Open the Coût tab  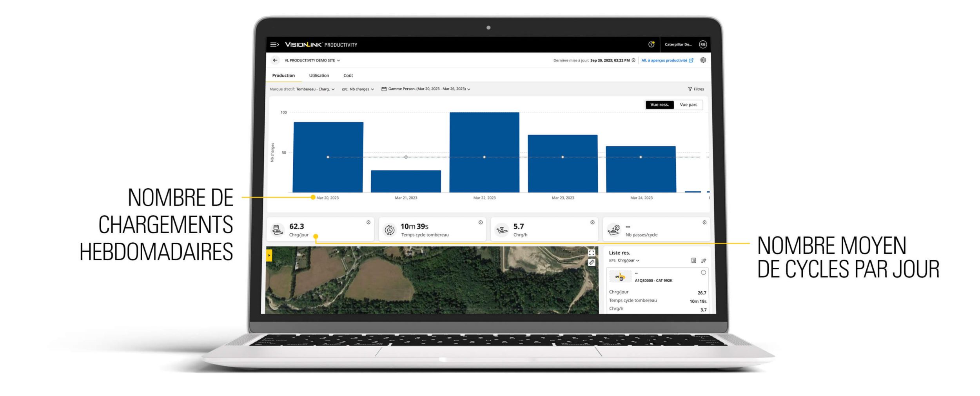[x=348, y=76]
